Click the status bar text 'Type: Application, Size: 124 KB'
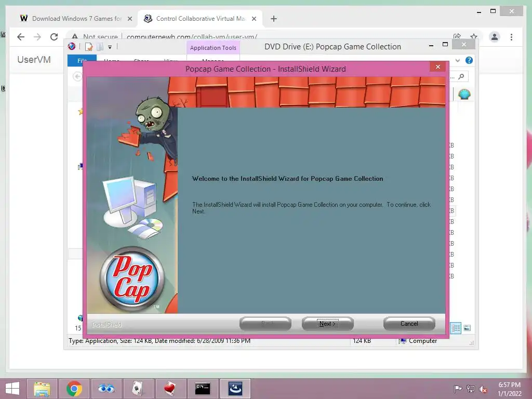Image resolution: width=532 pixels, height=399 pixels. (111, 341)
